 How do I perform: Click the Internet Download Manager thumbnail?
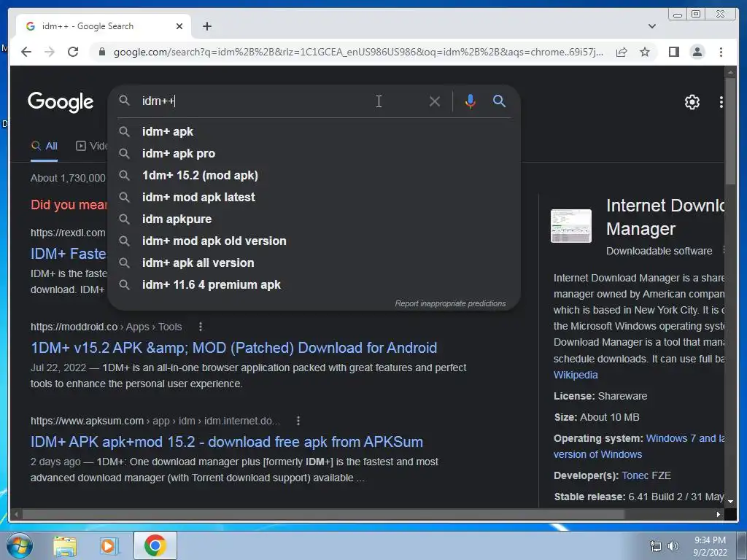[570, 226]
